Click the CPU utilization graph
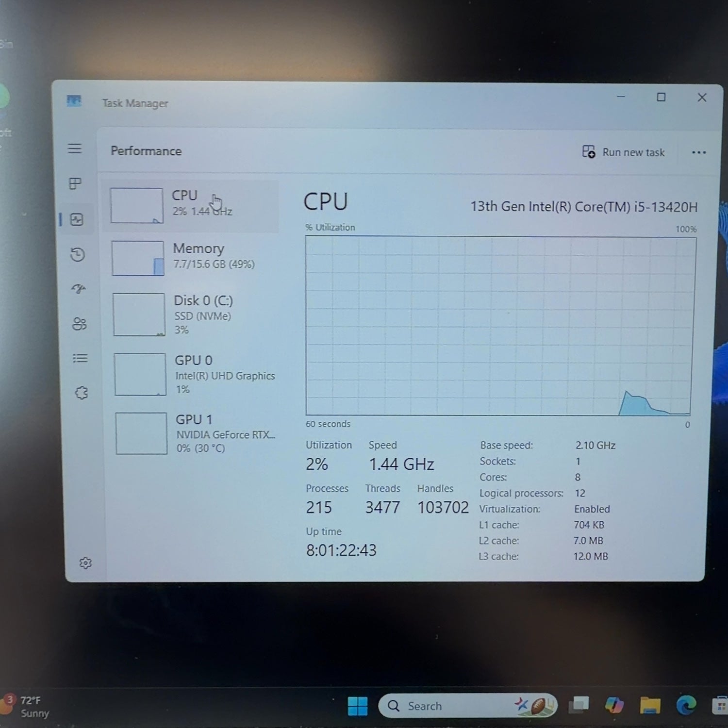The width and height of the screenshot is (728, 728). pos(500,326)
